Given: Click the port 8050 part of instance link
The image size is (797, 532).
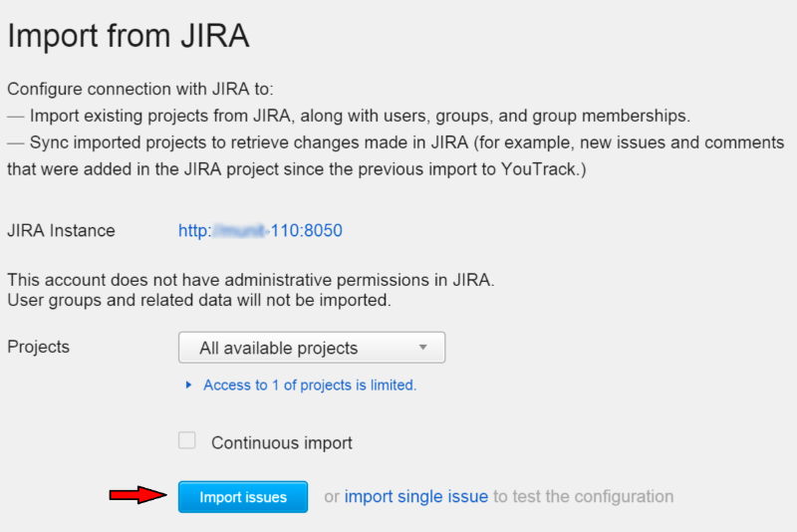Looking at the screenshot, I should point(323,231).
